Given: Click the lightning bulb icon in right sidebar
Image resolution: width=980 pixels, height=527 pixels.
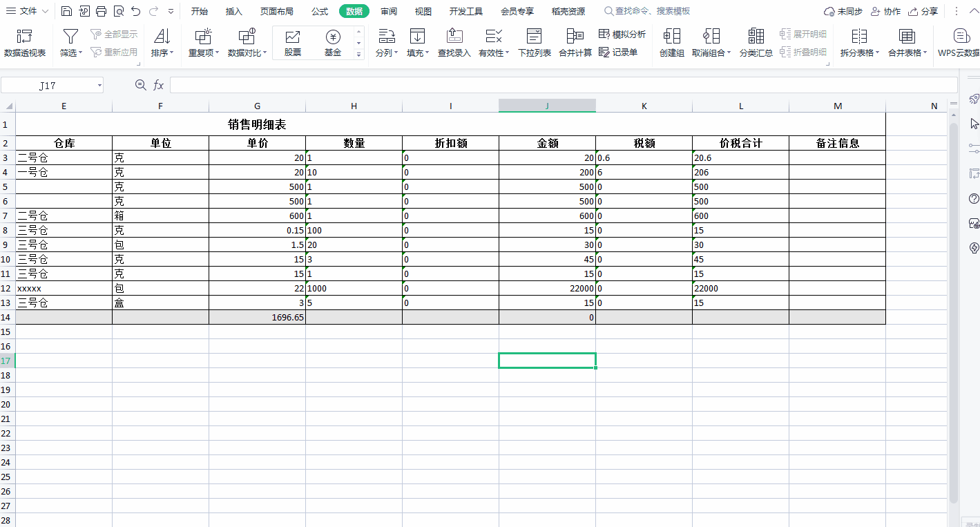Looking at the screenshot, I should tap(974, 248).
